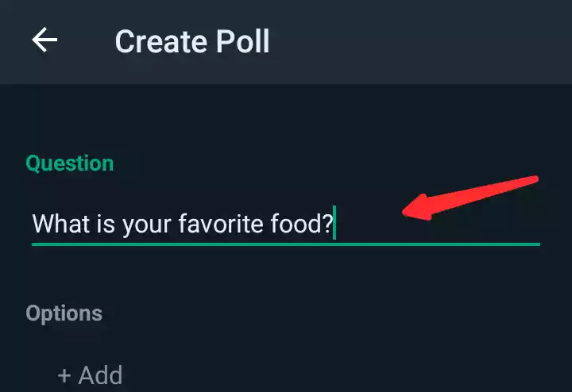Go back using the left arrow icon
Viewport: 572px width, 392px height.
(x=44, y=40)
